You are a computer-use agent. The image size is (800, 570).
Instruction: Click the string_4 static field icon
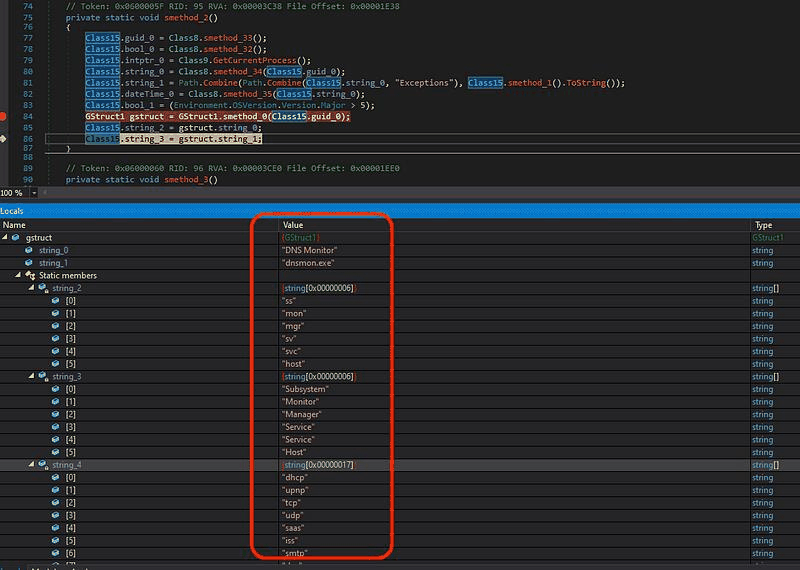[x=43, y=465]
